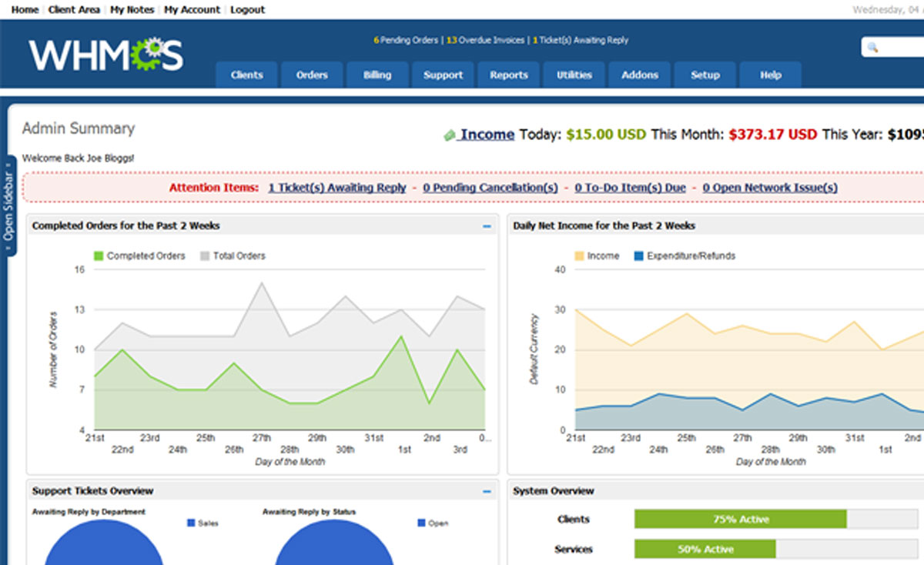Screen dimensions: 924x565
Task: Click the search magnifier icon
Action: pyautogui.click(x=872, y=48)
